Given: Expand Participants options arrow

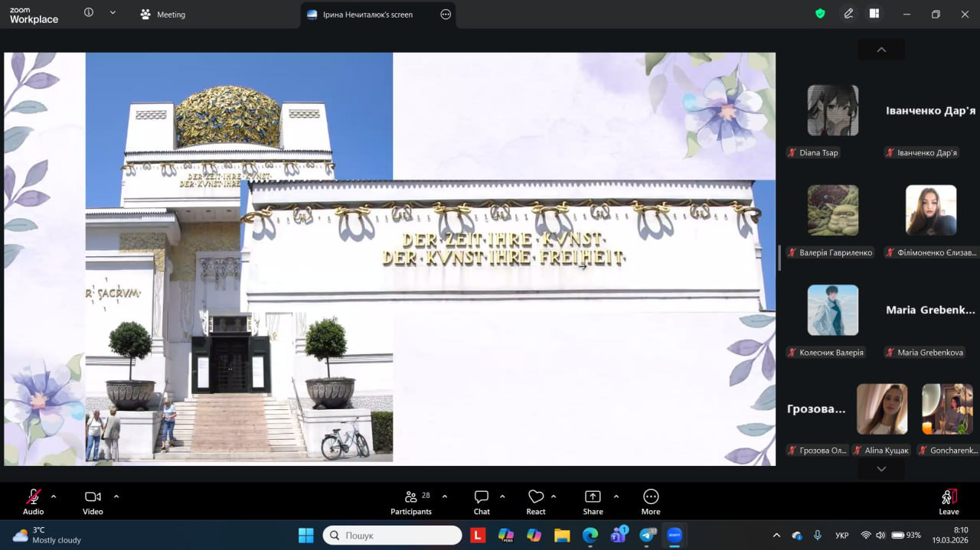Looking at the screenshot, I should click(445, 496).
